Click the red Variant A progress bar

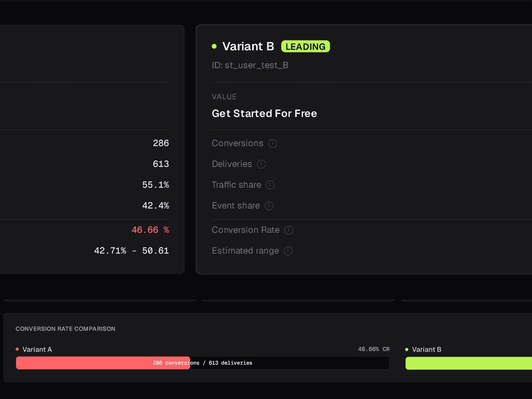(x=103, y=363)
